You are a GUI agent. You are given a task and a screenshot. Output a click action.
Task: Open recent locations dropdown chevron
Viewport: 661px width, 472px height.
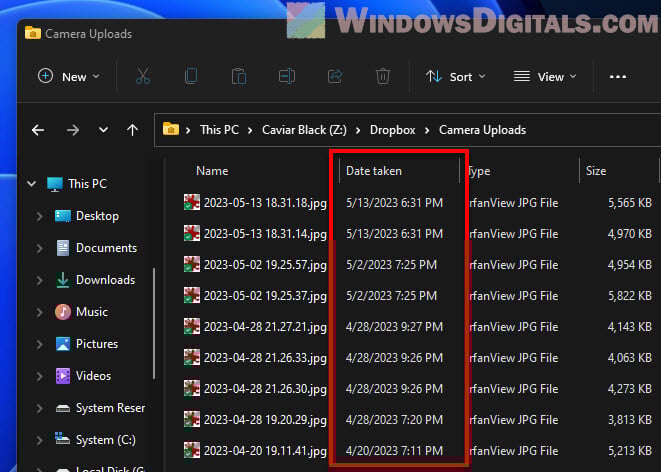click(x=103, y=130)
